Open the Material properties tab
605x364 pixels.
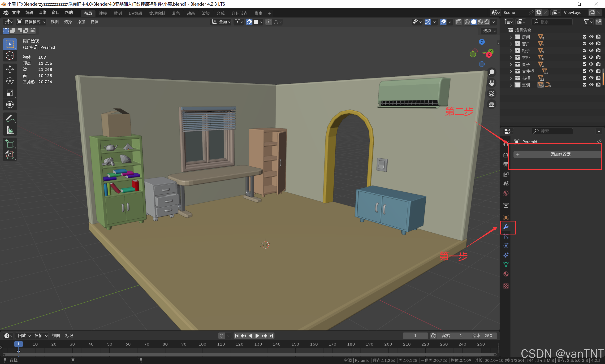[x=506, y=274]
